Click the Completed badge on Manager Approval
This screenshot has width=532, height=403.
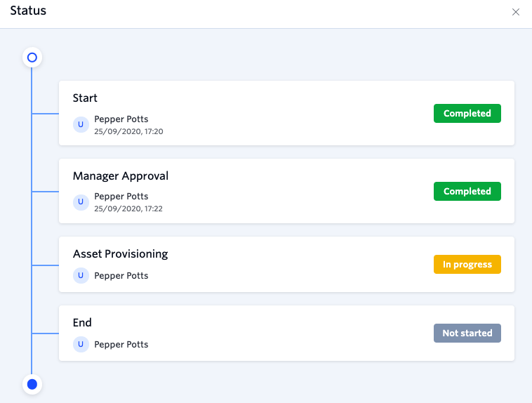pos(467,191)
